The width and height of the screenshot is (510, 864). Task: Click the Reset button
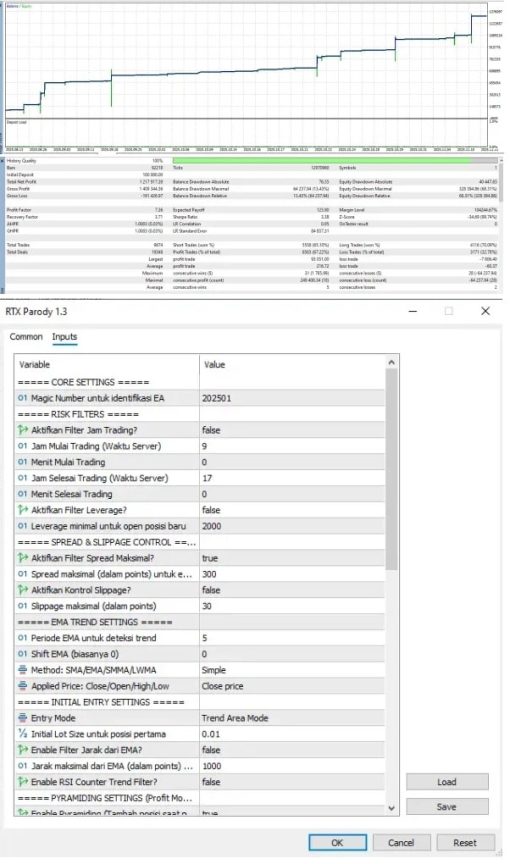pyautogui.click(x=465, y=843)
